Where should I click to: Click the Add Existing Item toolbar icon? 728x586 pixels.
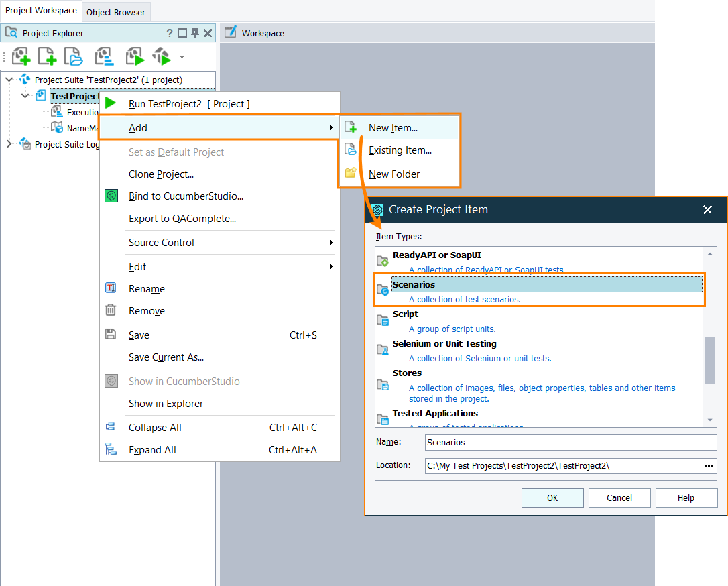pyautogui.click(x=73, y=56)
